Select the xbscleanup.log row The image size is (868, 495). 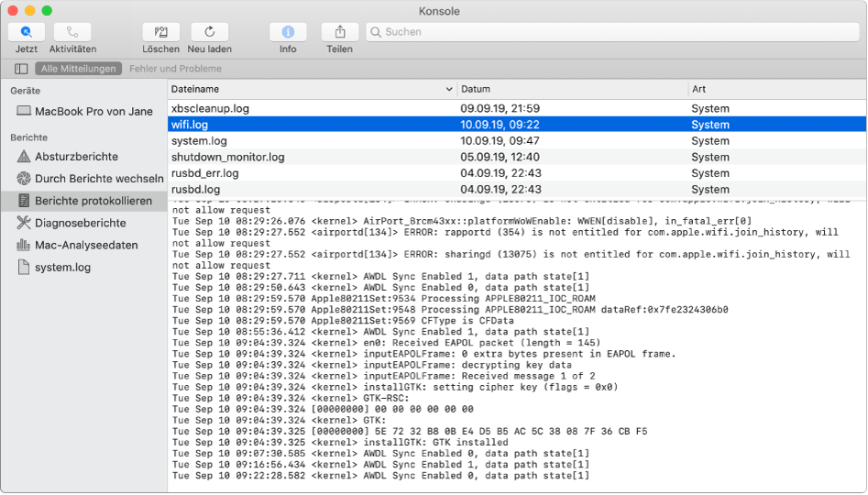(517, 108)
